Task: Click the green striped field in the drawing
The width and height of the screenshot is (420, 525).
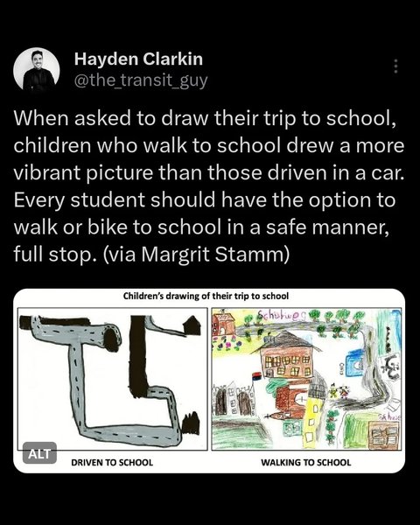Action: click(x=357, y=430)
